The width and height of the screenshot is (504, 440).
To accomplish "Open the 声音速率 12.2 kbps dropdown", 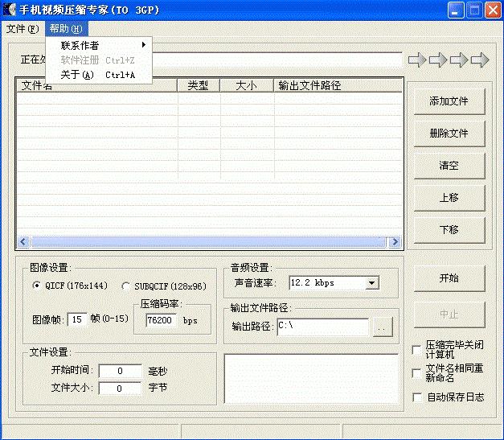I will point(371,283).
